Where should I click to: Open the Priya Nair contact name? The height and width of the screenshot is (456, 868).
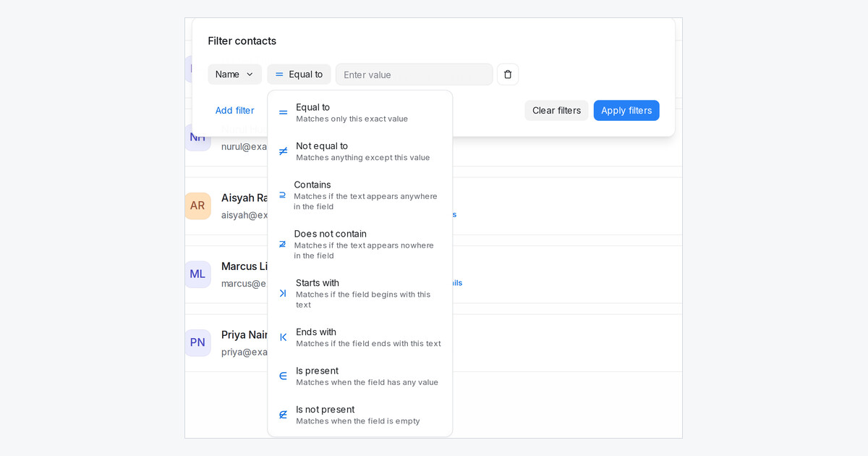click(244, 335)
